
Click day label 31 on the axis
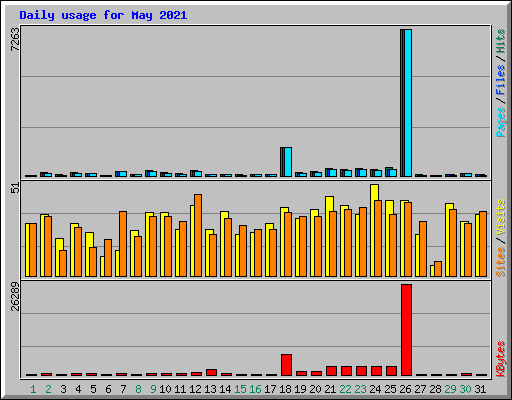click(480, 389)
